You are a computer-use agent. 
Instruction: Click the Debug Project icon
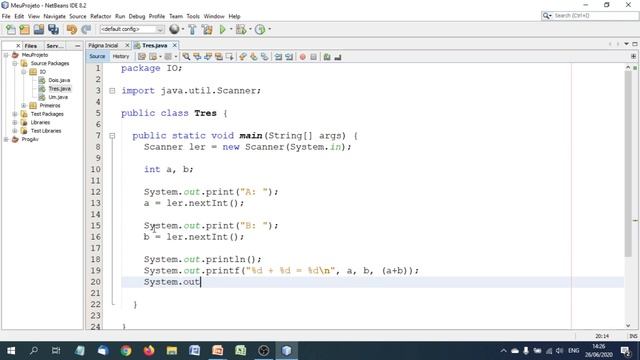(241, 29)
